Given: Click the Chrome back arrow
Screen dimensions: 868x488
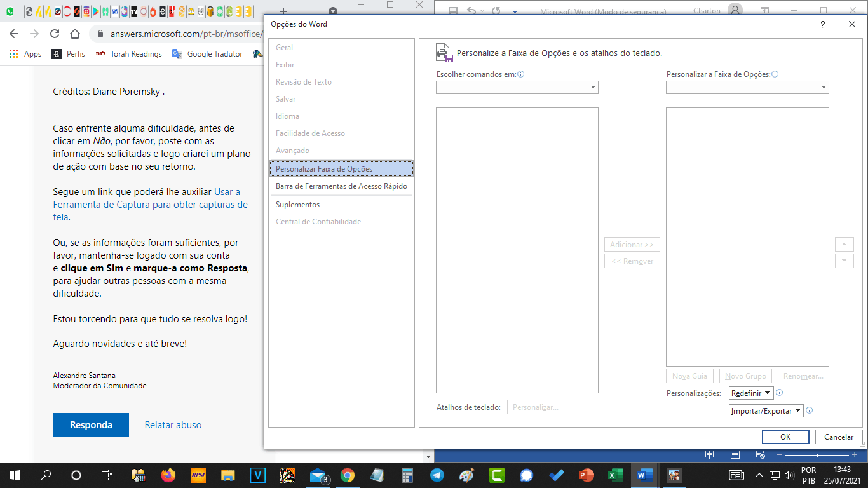Looking at the screenshot, I should coord(14,34).
